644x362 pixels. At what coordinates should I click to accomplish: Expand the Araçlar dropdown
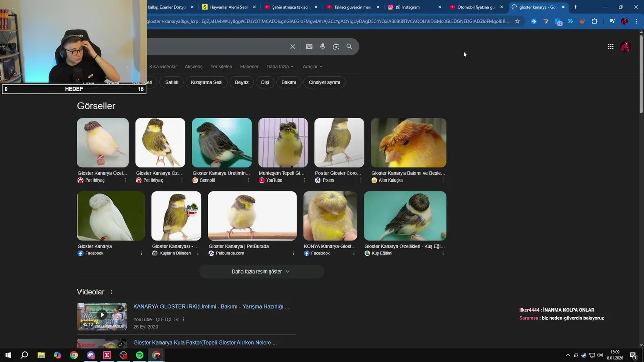[x=312, y=67]
